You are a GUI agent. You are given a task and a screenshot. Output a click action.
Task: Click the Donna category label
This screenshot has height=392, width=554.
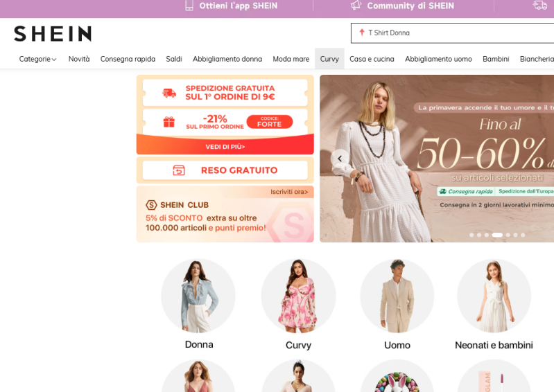point(199,345)
